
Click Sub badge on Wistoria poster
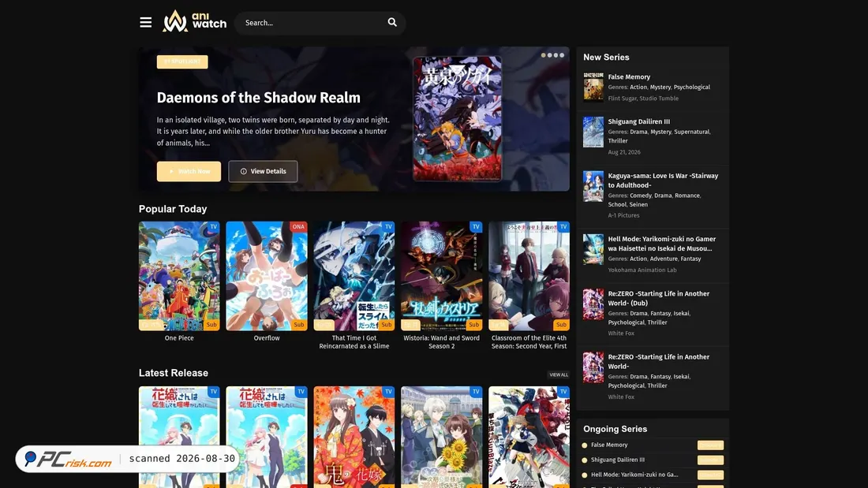(474, 325)
